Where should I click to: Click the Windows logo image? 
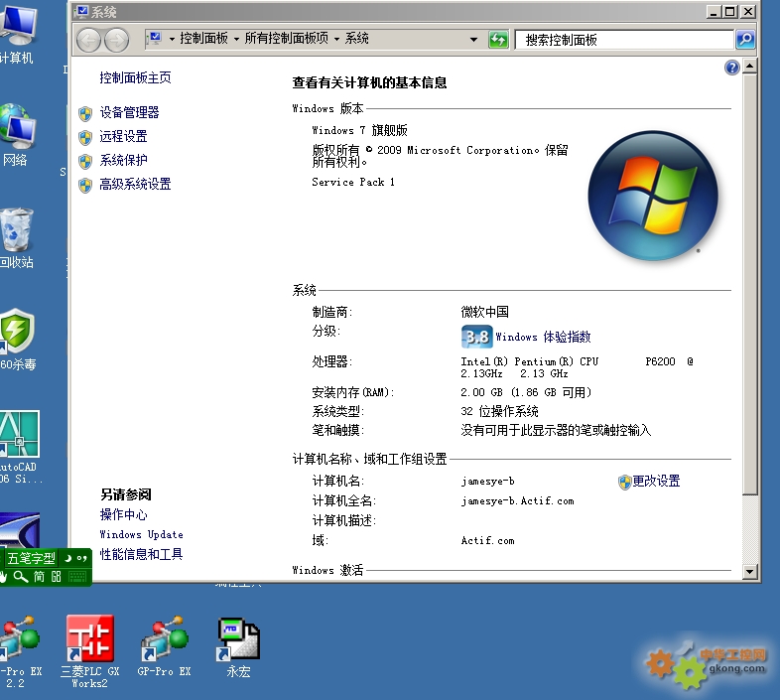click(653, 196)
